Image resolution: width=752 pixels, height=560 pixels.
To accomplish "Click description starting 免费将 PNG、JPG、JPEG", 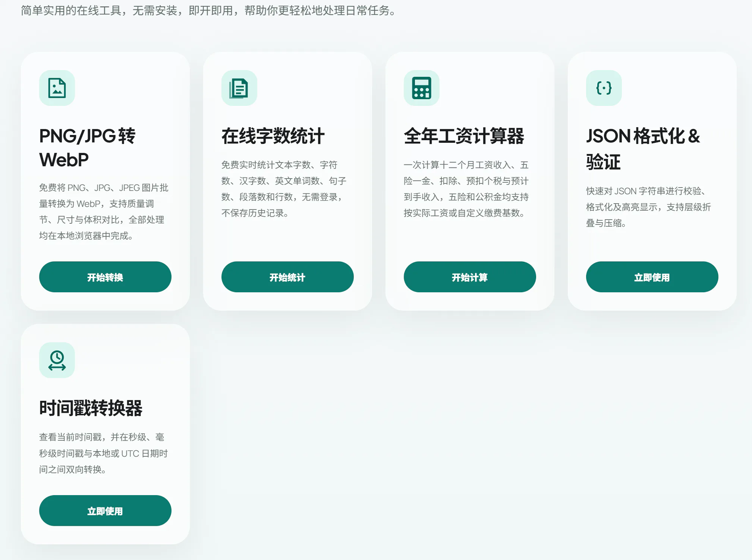I will (104, 212).
